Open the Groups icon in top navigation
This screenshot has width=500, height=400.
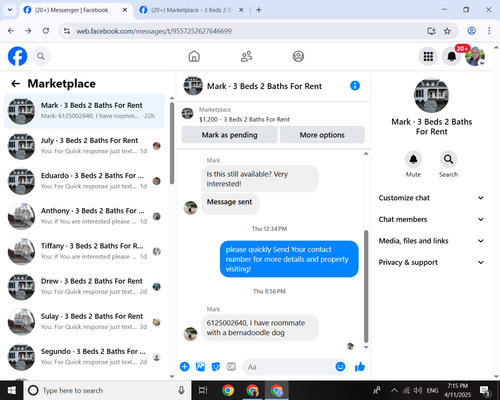tap(298, 56)
